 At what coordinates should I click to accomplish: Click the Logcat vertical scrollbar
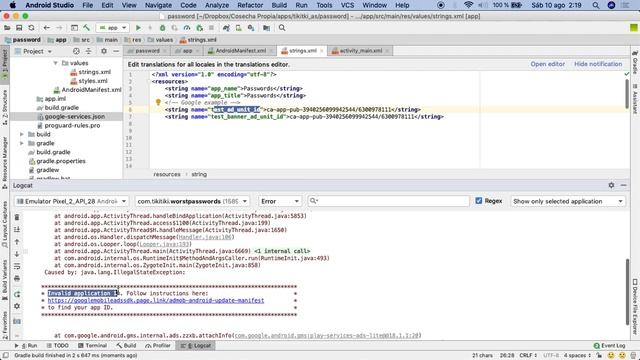point(627,291)
